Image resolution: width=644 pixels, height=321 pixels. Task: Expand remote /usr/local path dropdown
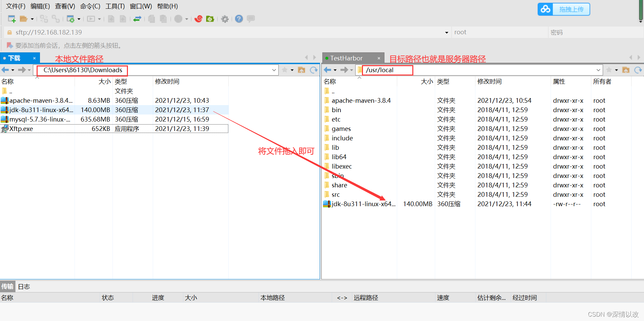point(598,70)
